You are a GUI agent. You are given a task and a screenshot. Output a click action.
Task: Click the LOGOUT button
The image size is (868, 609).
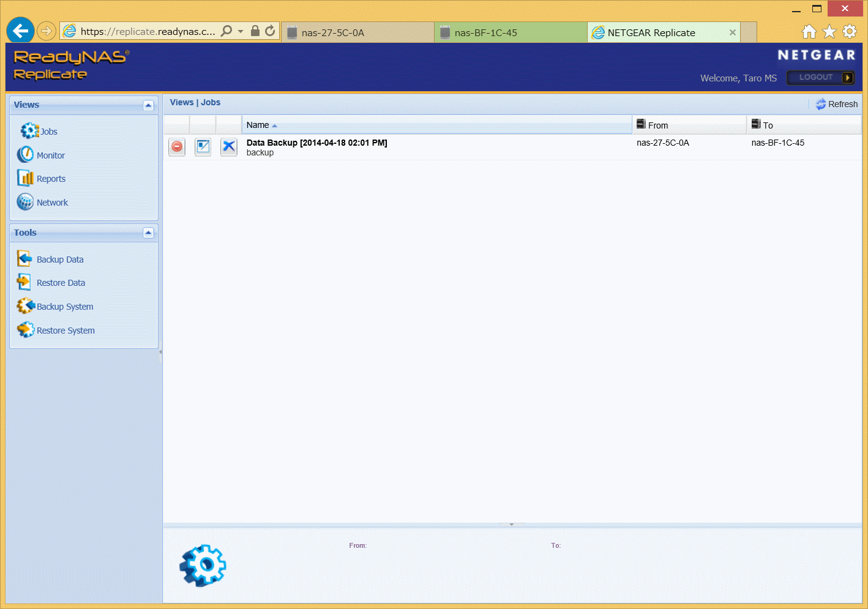(820, 78)
